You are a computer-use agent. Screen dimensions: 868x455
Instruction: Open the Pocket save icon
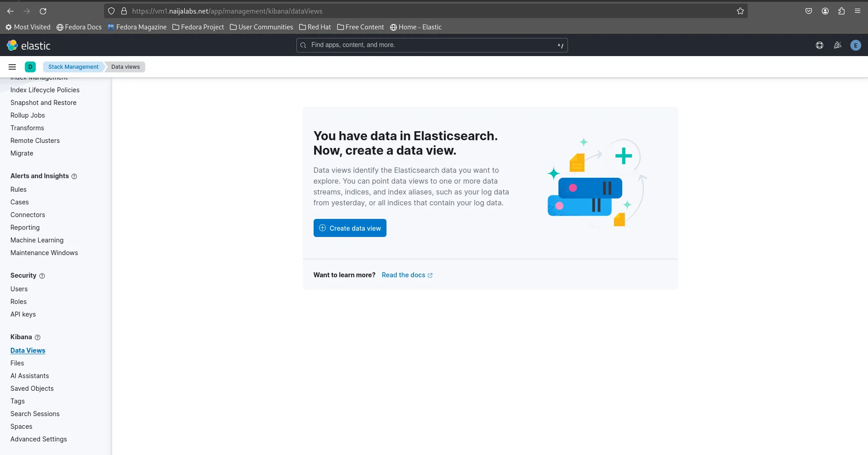point(809,11)
